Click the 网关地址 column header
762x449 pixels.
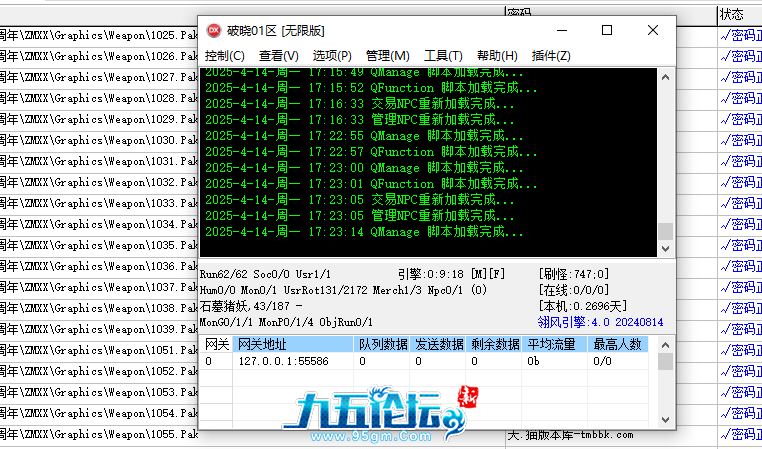293,344
